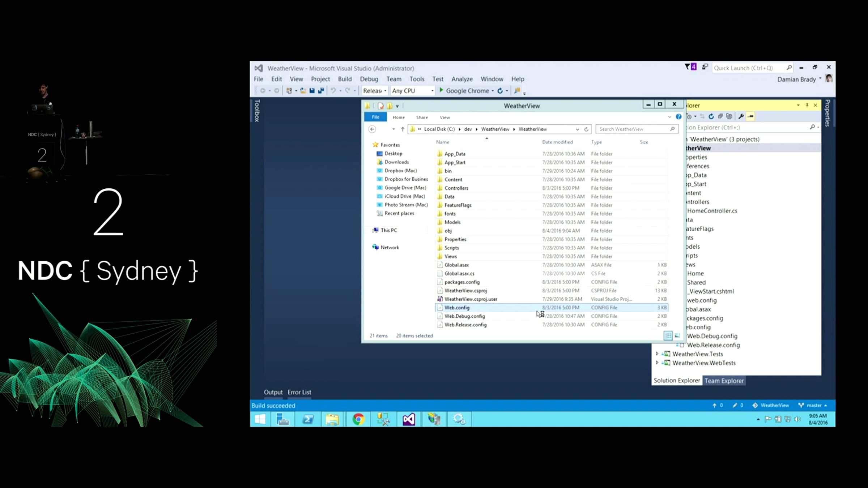Click the Up arrow in File Explorer
Image resolution: width=868 pixels, height=488 pixels.
pos(403,129)
